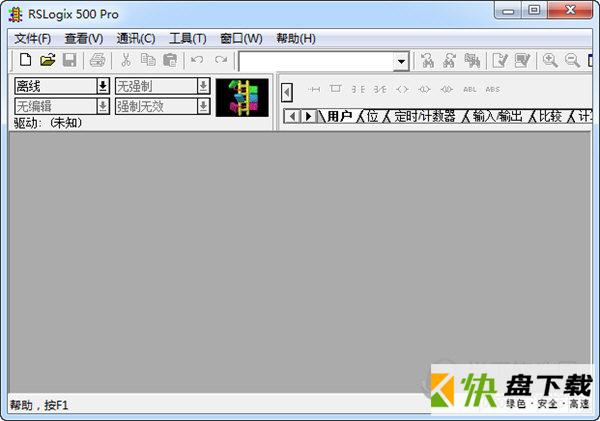This screenshot has width=600, height=421.
Task: Insert output energize coil icon
Action: coord(402,89)
